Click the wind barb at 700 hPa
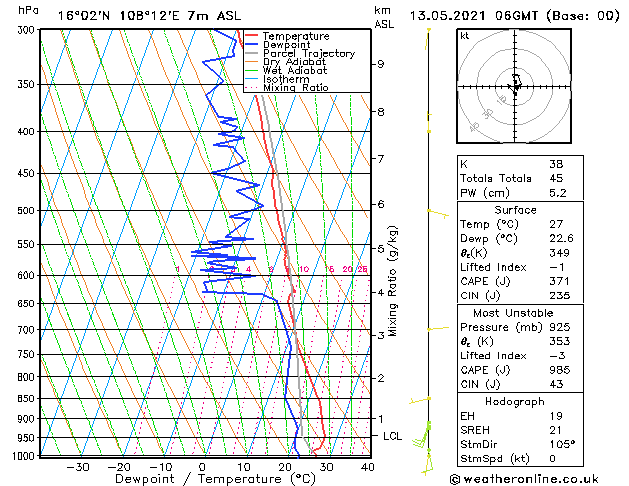Image resolution: width=629 pixels, height=486 pixels. click(x=438, y=329)
